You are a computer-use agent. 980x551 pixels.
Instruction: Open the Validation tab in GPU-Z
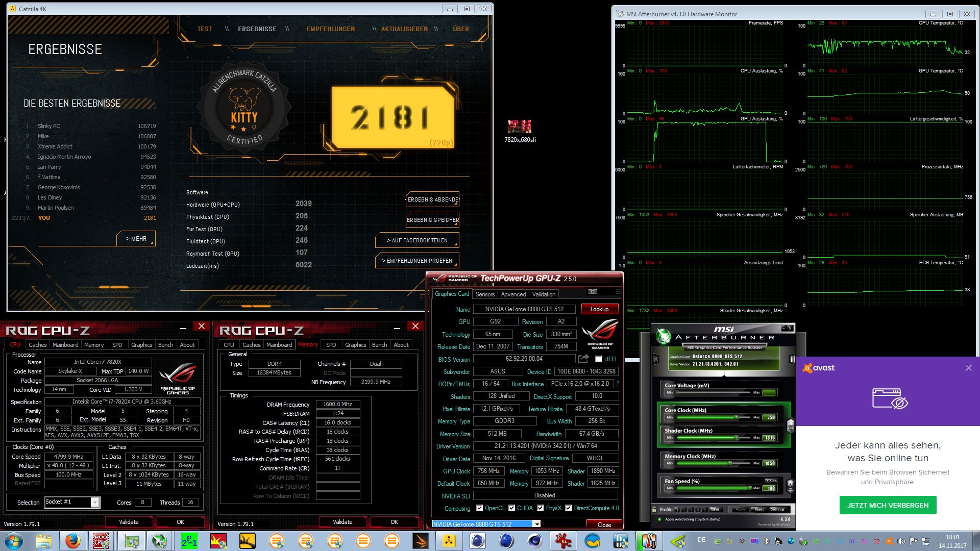[x=544, y=294]
